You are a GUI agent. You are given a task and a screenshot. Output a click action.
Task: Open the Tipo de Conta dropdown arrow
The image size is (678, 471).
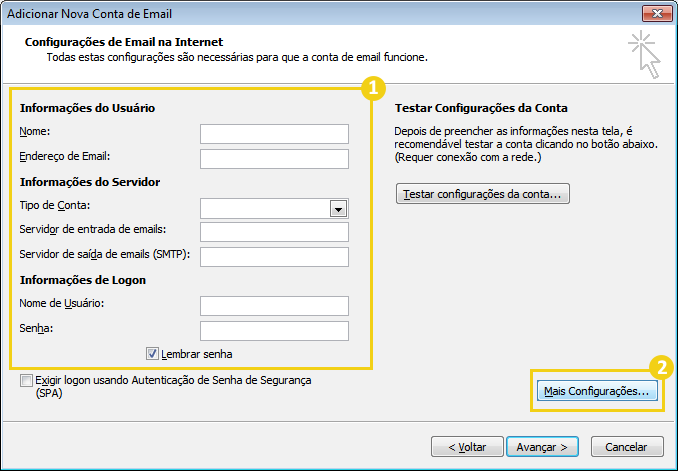click(338, 208)
